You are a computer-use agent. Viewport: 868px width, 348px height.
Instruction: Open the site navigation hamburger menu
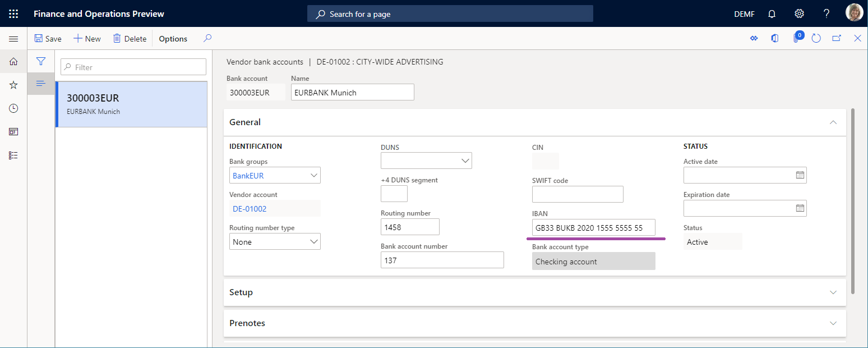click(x=13, y=38)
